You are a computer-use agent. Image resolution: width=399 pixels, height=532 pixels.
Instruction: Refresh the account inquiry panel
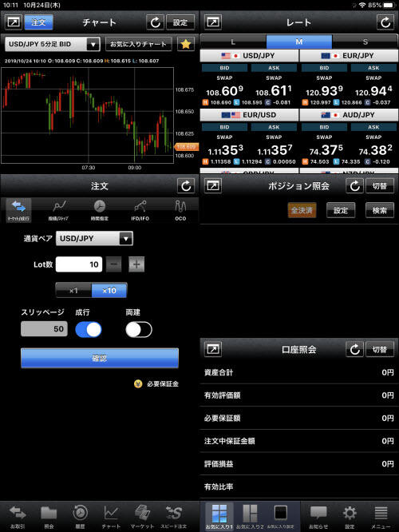pos(354,349)
